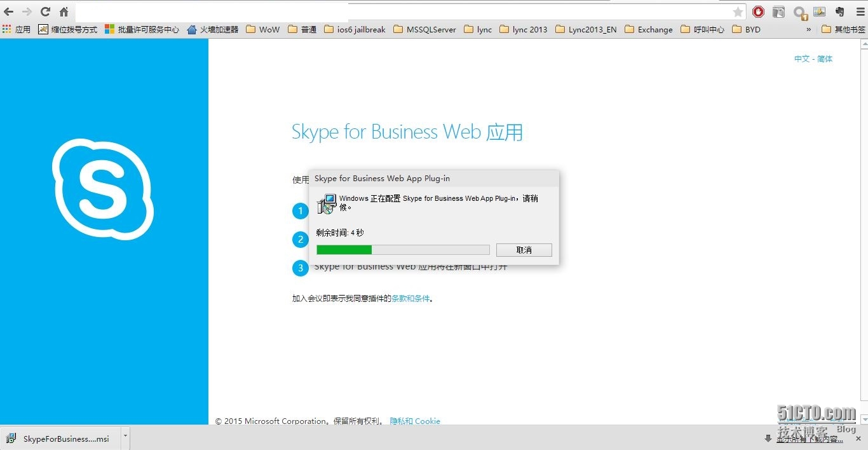The width and height of the screenshot is (868, 450).
Task: Open the image downloader extension icon
Action: point(819,11)
